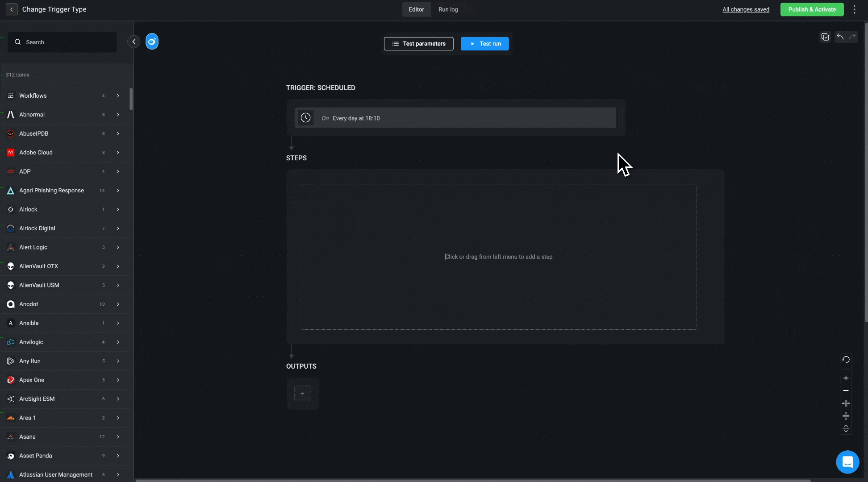Click the undo arrow icon
This screenshot has width=868, height=482.
840,37
